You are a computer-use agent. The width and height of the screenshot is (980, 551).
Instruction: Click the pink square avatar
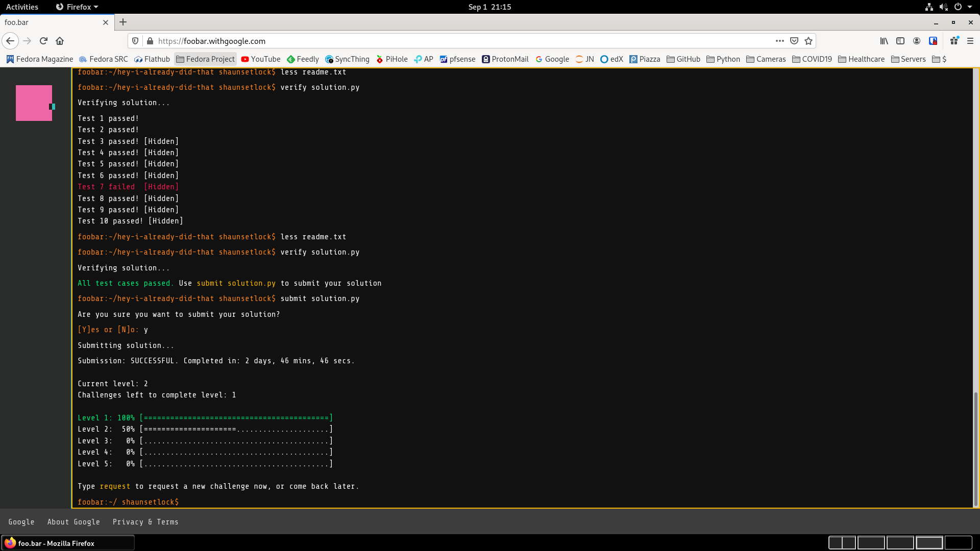tap(34, 103)
